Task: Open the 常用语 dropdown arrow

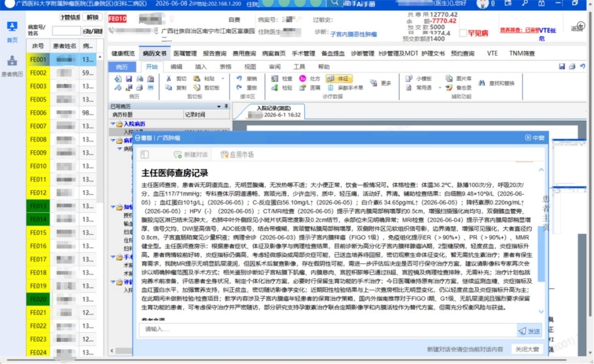Action: point(440,88)
